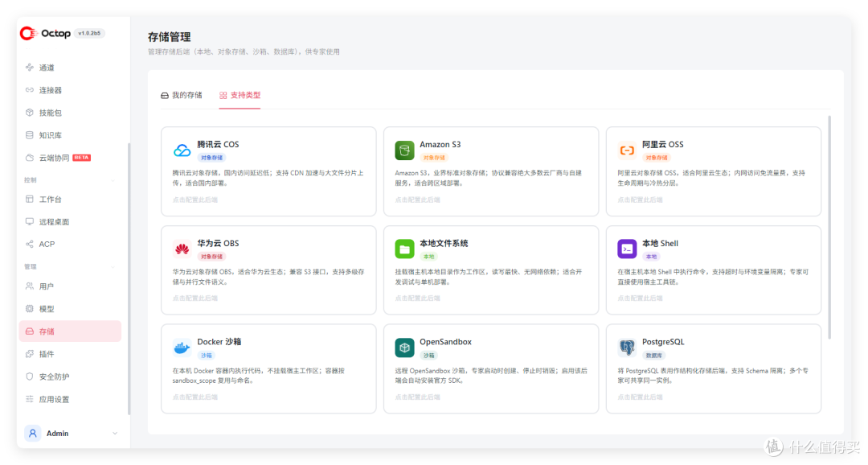Click the 腾讯云 COS cloud logo

click(182, 150)
